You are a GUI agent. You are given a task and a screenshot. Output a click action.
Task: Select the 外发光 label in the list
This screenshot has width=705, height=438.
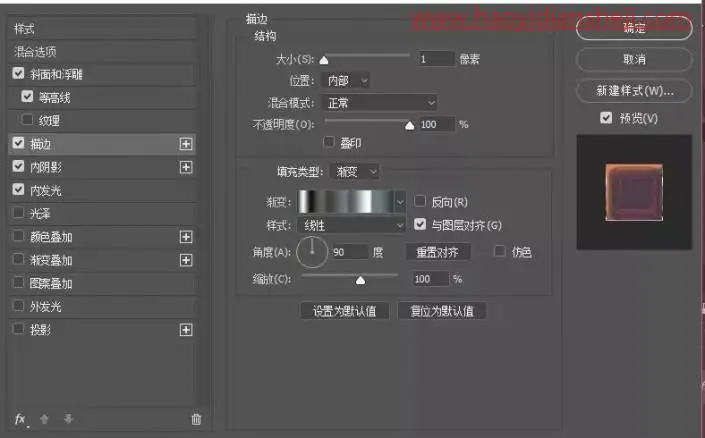coord(45,307)
